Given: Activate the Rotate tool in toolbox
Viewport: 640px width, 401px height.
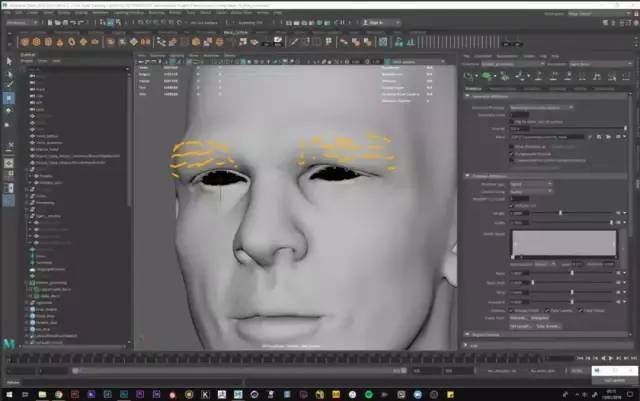Looking at the screenshot, I should [x=9, y=111].
